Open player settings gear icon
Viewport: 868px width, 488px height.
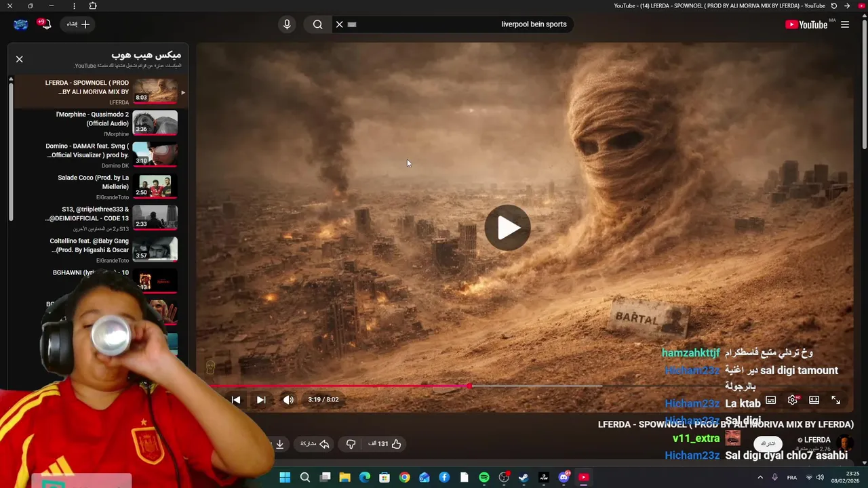click(792, 400)
